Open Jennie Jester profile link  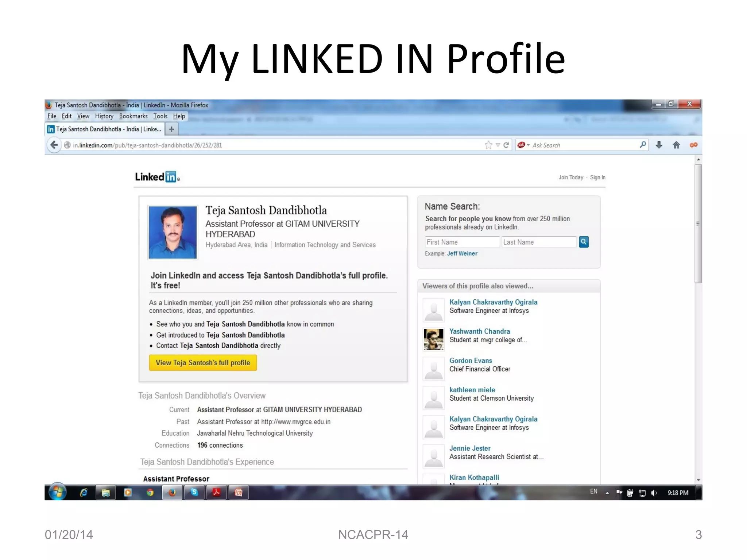470,448
